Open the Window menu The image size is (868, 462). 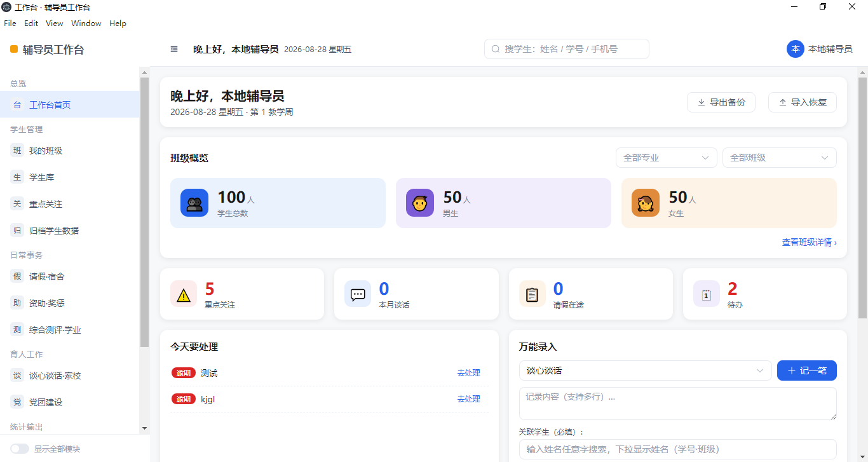point(86,24)
